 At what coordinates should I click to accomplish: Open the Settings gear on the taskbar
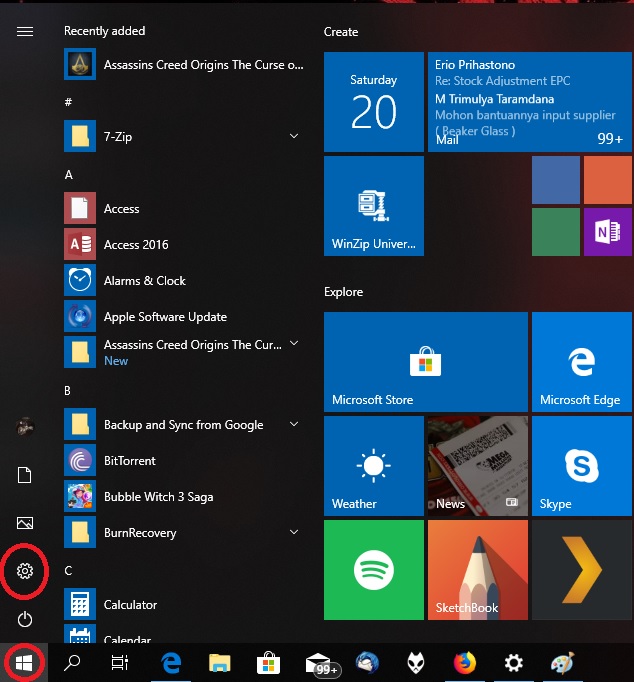(x=514, y=663)
